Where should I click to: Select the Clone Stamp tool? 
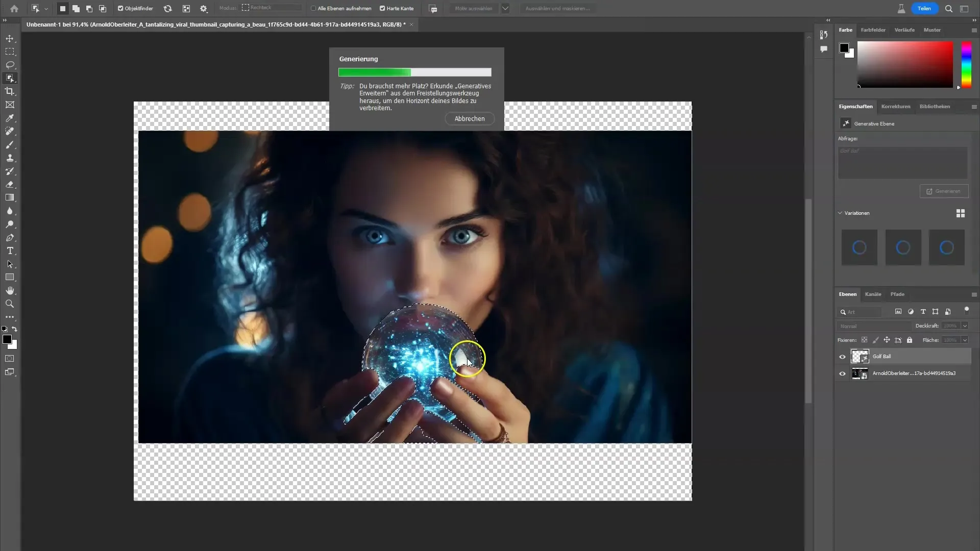click(10, 158)
